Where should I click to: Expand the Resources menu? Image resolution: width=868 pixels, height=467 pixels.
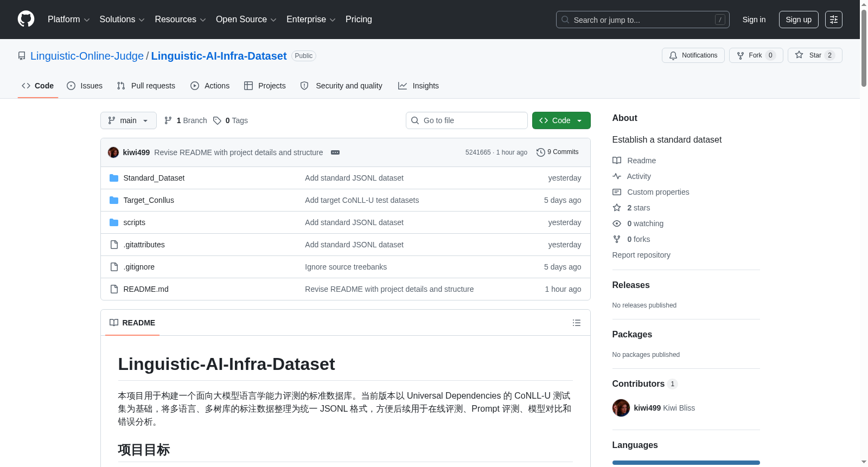[180, 19]
